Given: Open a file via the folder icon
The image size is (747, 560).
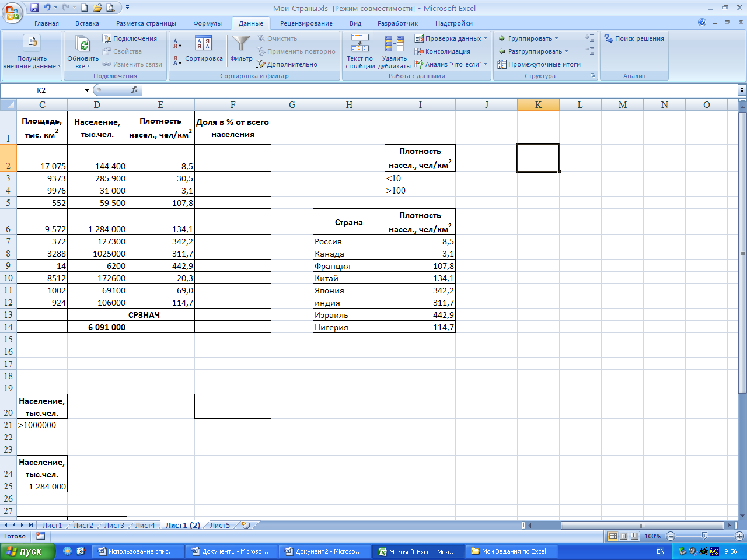Looking at the screenshot, I should 97,8.
